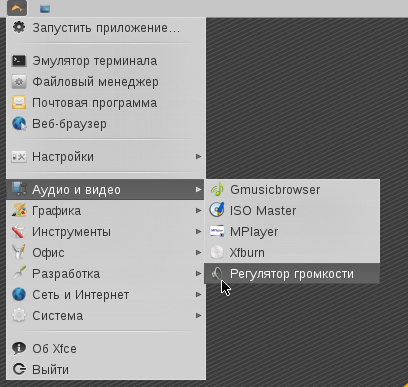Open Регулятор громкости volume control
This screenshot has width=408, height=387.
[292, 273]
